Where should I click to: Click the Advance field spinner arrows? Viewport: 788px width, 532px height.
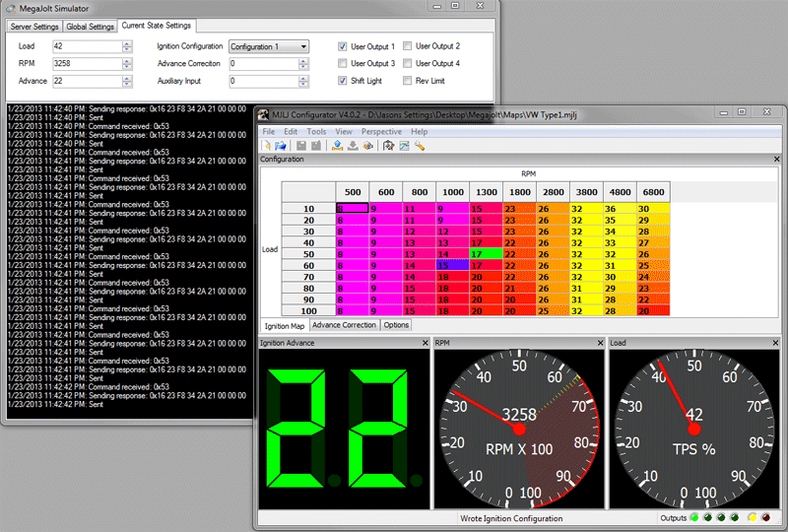point(127,81)
